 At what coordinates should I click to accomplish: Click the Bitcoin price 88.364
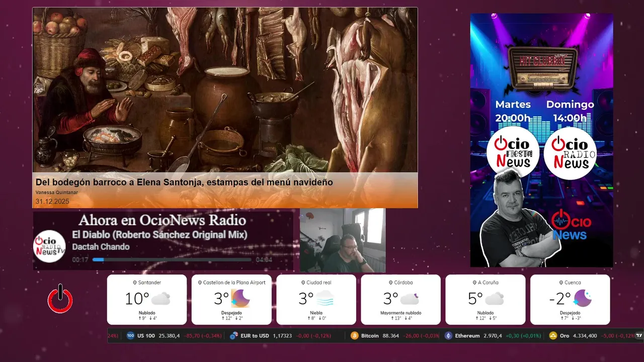coord(391,335)
